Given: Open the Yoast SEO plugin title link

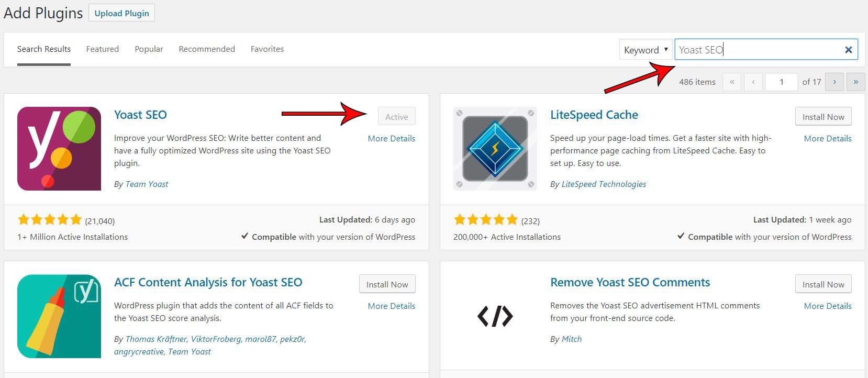Looking at the screenshot, I should pyautogui.click(x=140, y=115).
